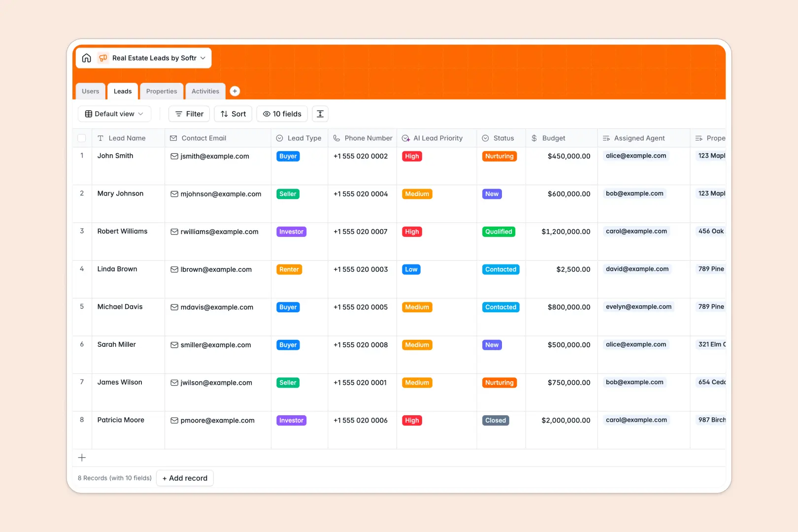The height and width of the screenshot is (532, 798).
Task: Select the checkbox on Patricia Moore's row
Action: [x=82, y=420]
